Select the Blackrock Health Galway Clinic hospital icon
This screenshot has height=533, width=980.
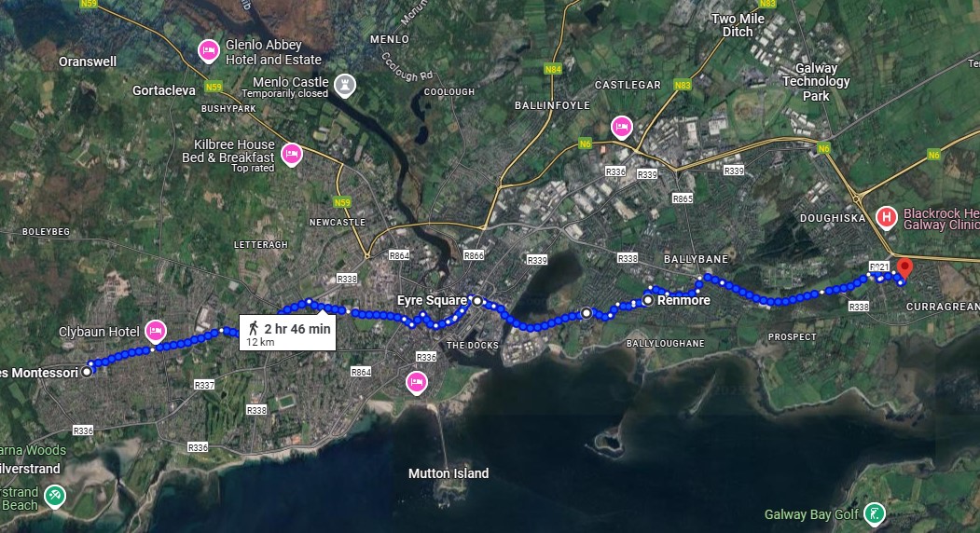pyautogui.click(x=886, y=218)
